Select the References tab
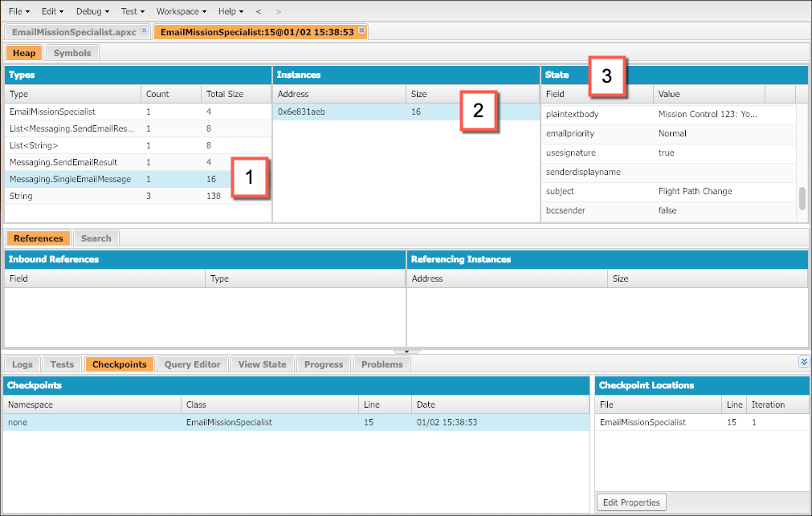Image resolution: width=812 pixels, height=516 pixels. 39,238
